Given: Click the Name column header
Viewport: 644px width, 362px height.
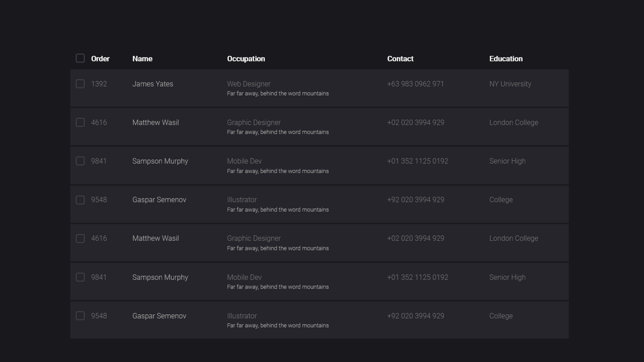Looking at the screenshot, I should click(x=142, y=59).
